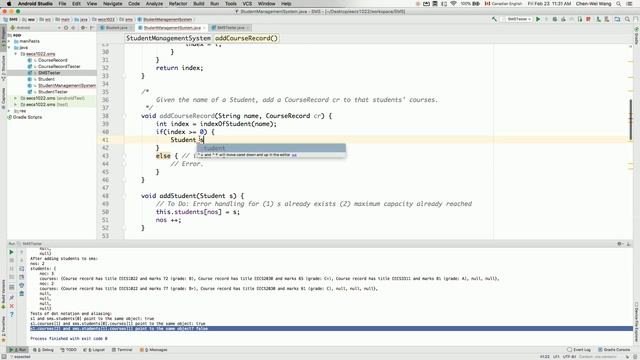Click the Structure side tool button
This screenshot has height=360, width=640.
click(x=3, y=69)
